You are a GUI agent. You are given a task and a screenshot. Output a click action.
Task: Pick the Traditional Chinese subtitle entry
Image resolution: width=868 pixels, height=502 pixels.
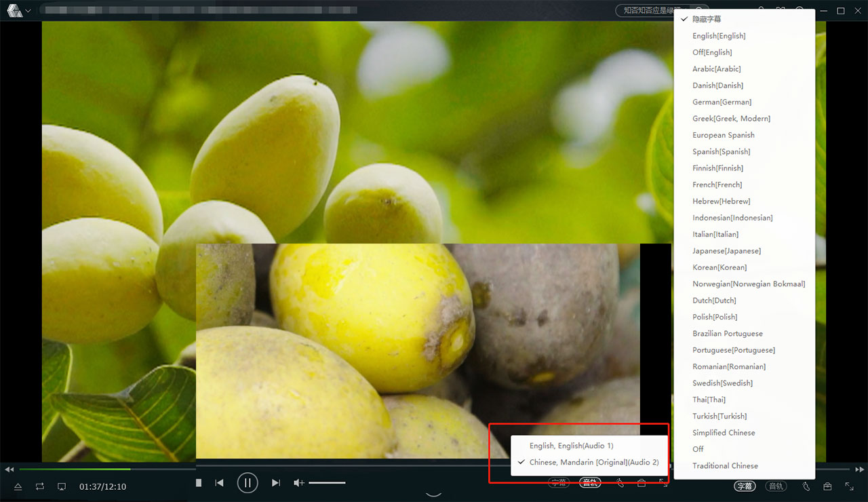click(725, 466)
